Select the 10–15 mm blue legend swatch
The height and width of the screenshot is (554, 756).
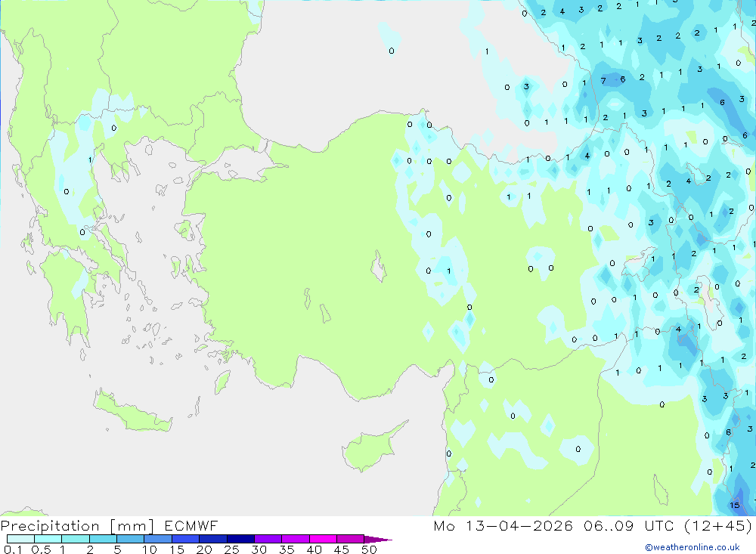point(158,539)
